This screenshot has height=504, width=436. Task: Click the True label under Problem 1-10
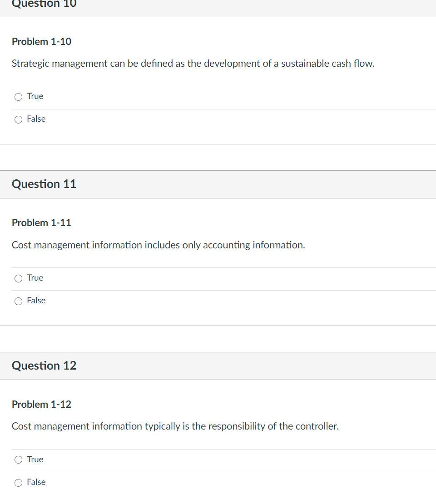35,96
